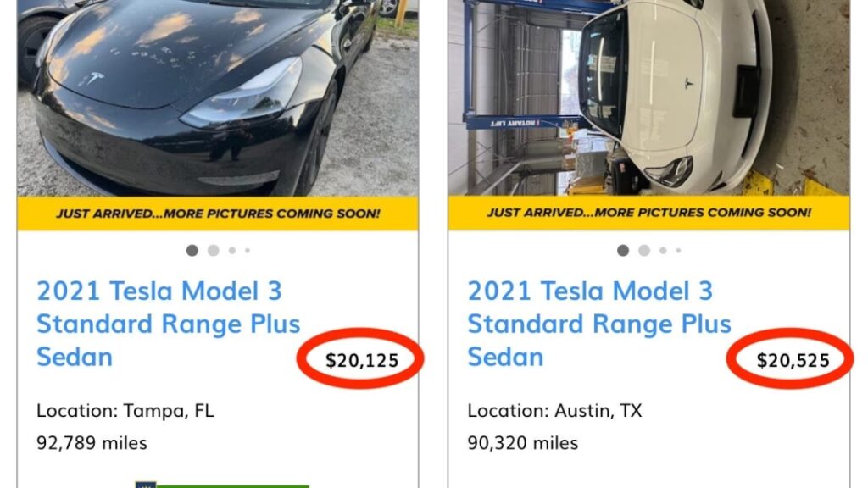The width and height of the screenshot is (868, 488).
Task: Click the yellow 'Just Arrived' banner under white Tesla
Action: tap(648, 213)
